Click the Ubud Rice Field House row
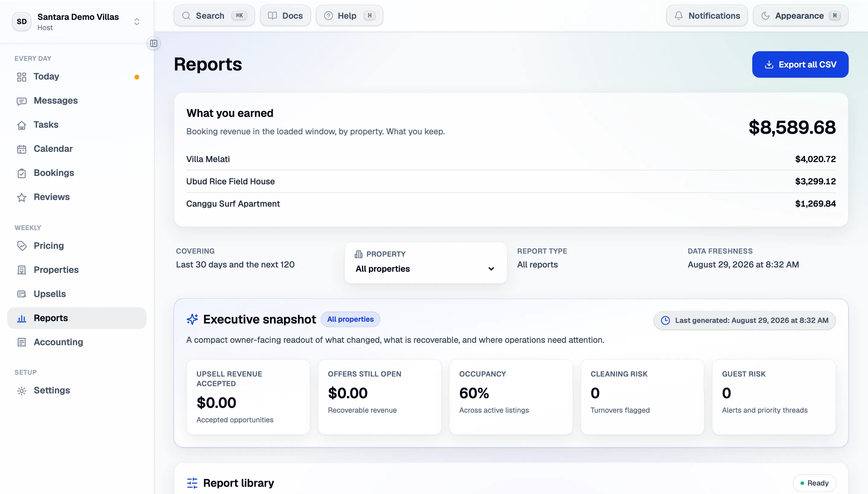 (x=511, y=182)
